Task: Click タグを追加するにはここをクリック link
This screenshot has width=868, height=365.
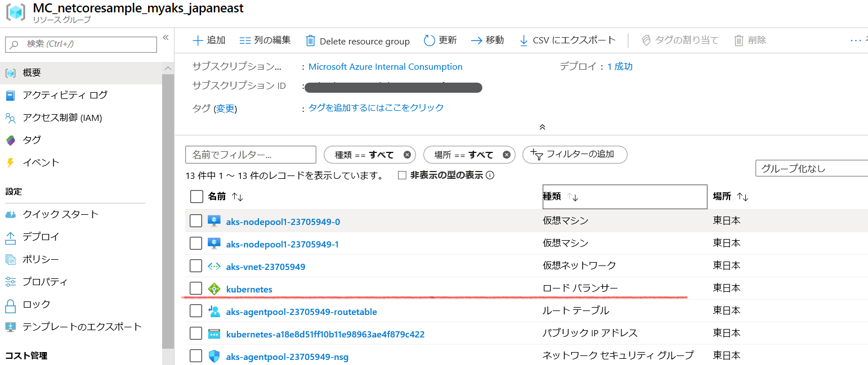Action: (376, 107)
